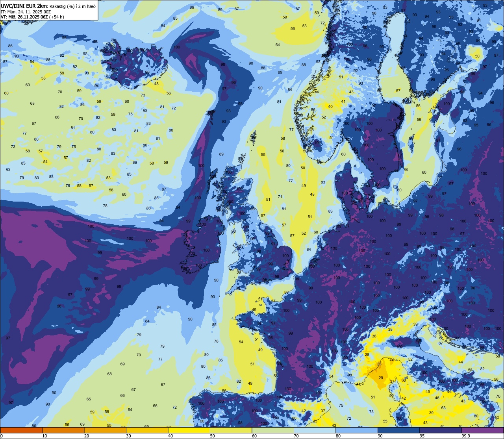
Task: Click the 50–60 pale yellow legend segment
Action: click(231, 430)
